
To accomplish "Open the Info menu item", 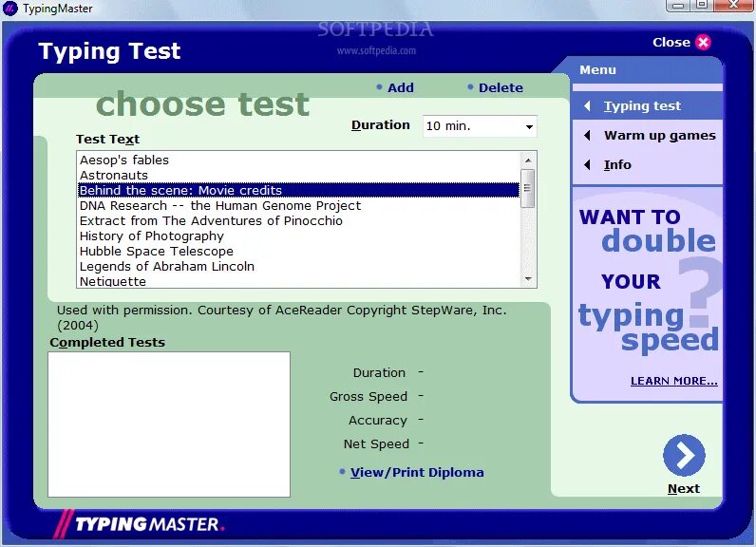I will [x=617, y=165].
